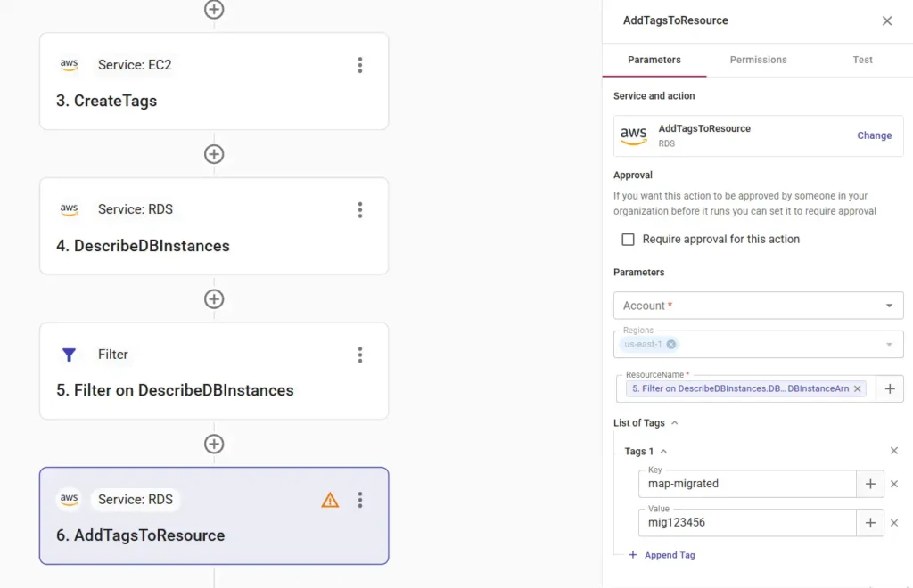Click the Append Tag link
913x588 pixels.
(670, 555)
